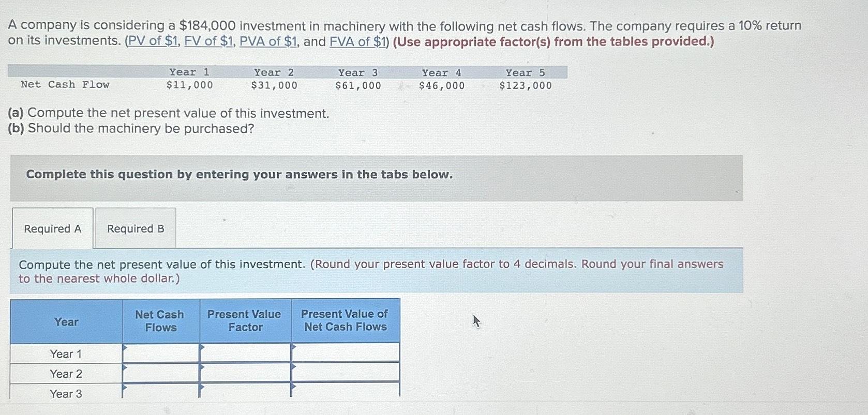Click the Year 3 Present Value Factor cell
This screenshot has width=868, height=415.
[x=245, y=392]
